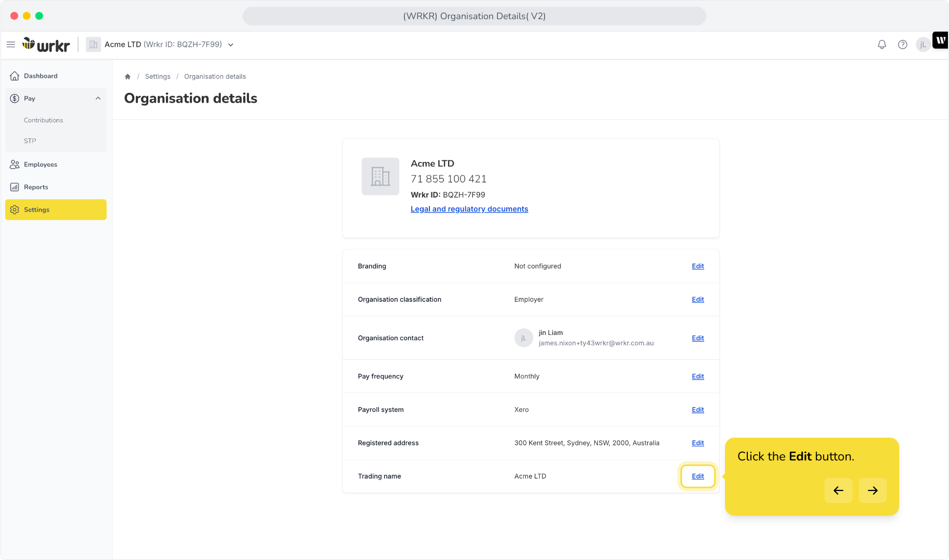Edit the Trading name
This screenshot has height=560, width=949.
[698, 476]
